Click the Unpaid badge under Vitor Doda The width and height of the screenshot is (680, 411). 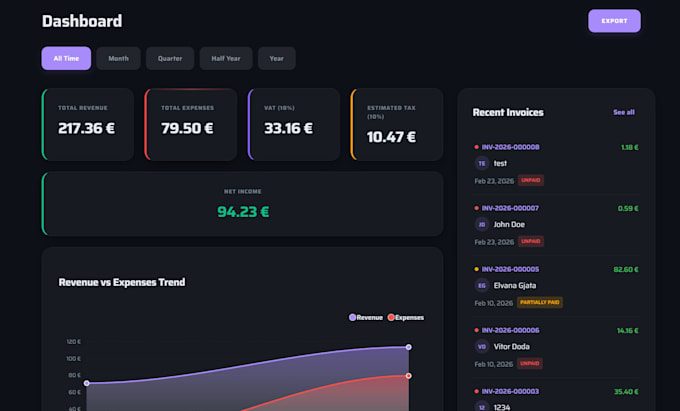click(x=530, y=364)
